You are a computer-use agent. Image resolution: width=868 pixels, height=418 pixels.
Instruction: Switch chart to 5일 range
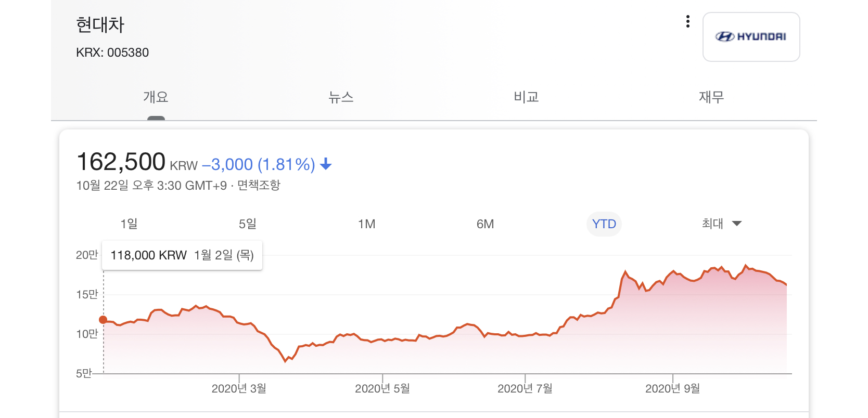click(x=248, y=224)
